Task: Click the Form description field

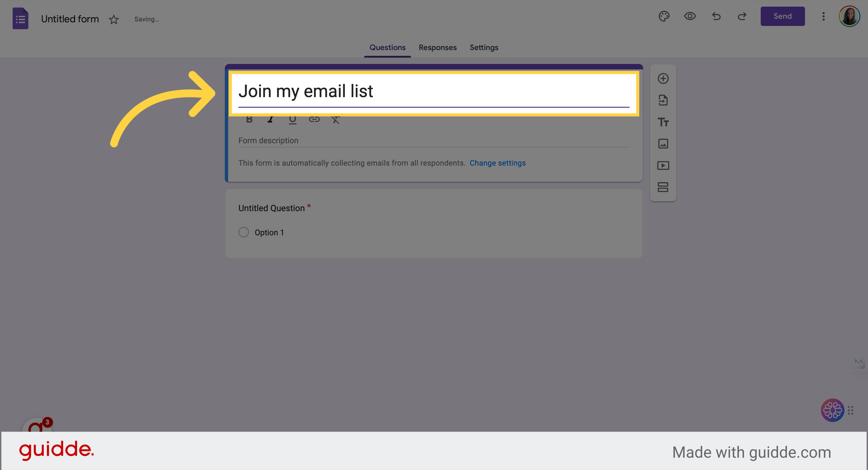Action: [434, 141]
